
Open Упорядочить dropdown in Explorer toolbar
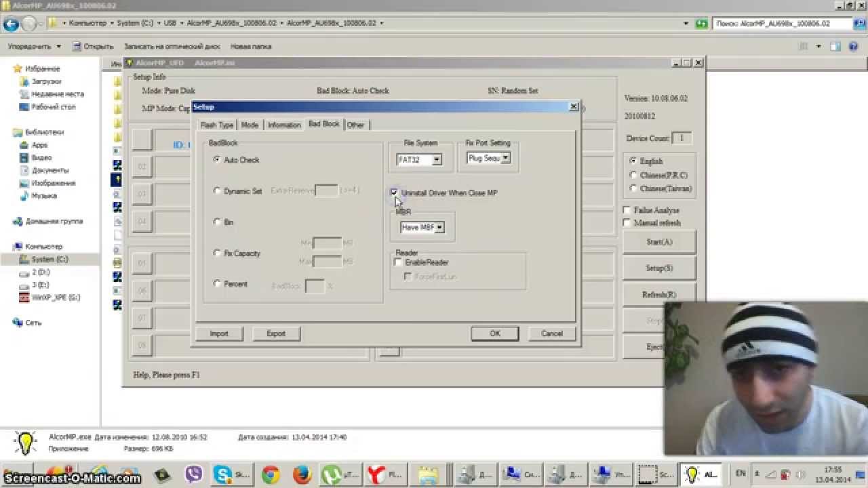point(34,47)
